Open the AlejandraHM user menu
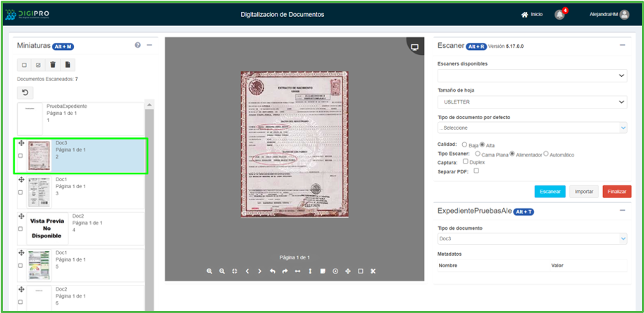Image resolution: width=644 pixels, height=313 pixels. (609, 14)
